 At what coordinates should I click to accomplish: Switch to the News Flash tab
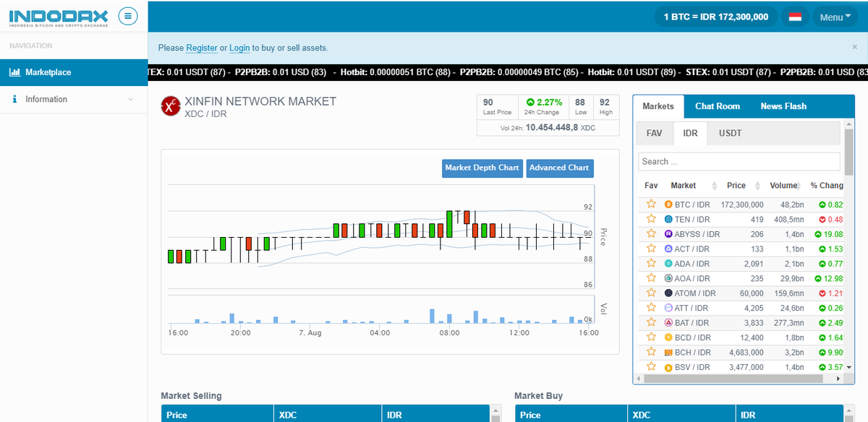(783, 106)
